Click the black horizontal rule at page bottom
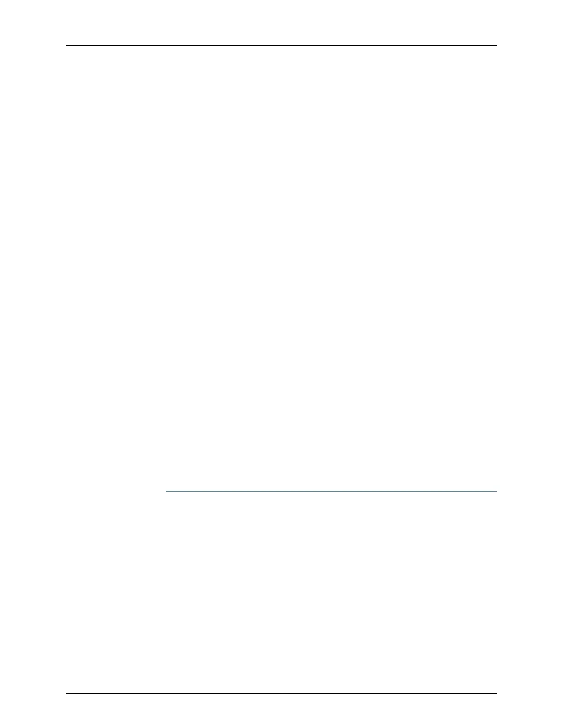 pos(281,694)
